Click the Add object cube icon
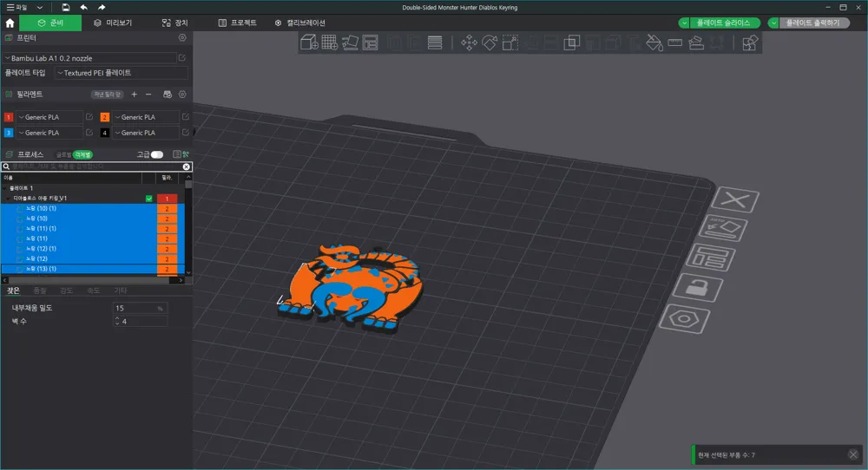Screen dimensions: 868x470 [309, 42]
